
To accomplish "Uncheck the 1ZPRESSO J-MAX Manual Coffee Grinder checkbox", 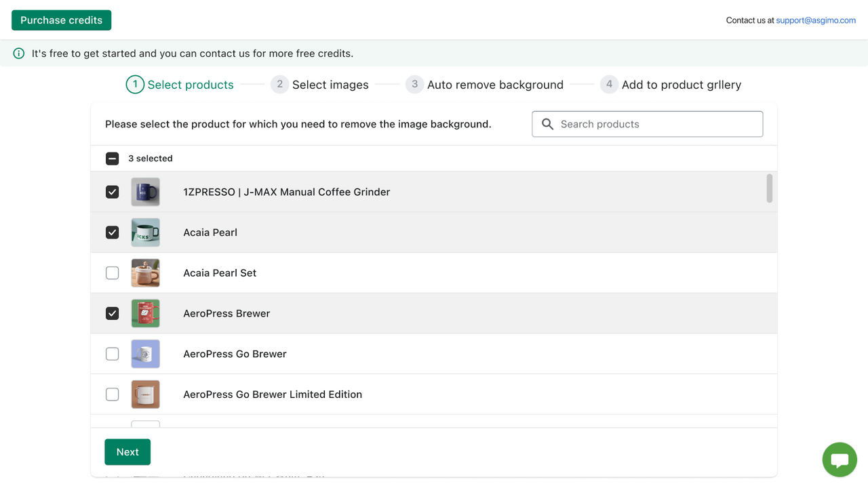I will (112, 192).
